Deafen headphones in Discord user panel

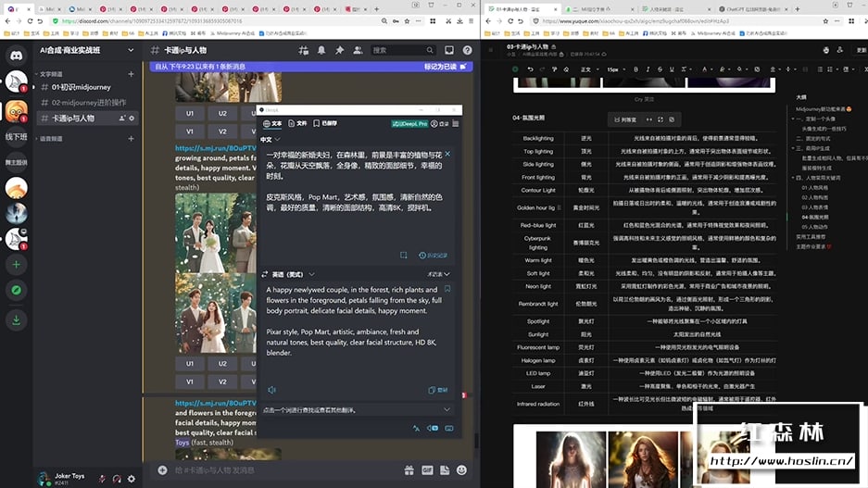117,479
